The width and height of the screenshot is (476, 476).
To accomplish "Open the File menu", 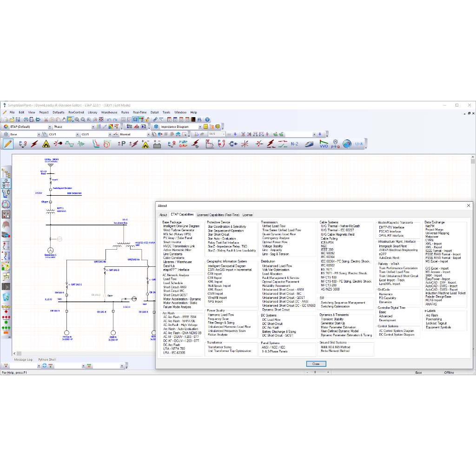I will 12,112.
